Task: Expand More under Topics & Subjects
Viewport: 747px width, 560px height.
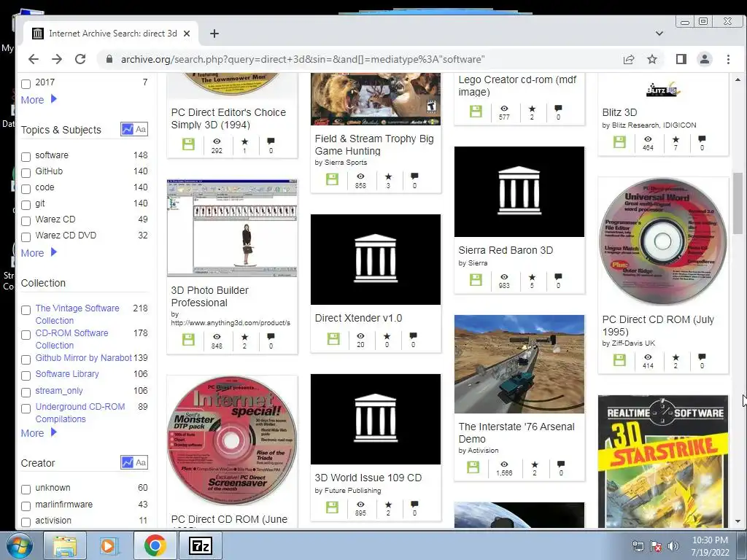Action: (39, 252)
